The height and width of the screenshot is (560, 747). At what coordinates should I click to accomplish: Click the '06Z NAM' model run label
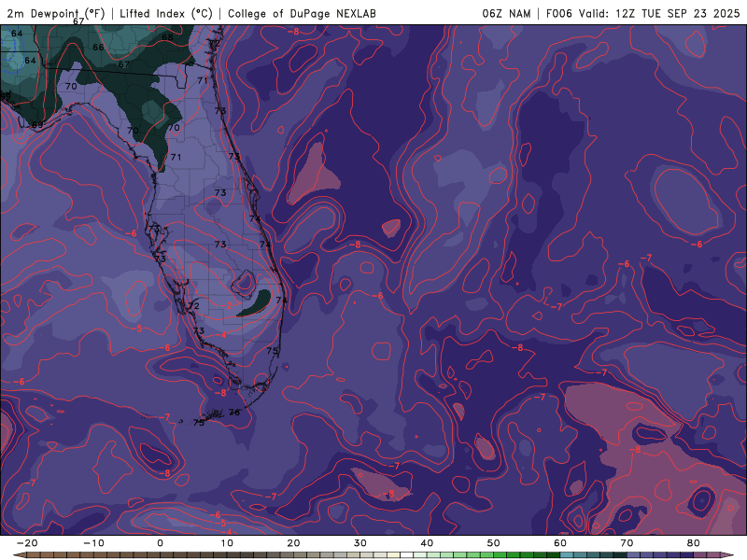click(x=506, y=14)
